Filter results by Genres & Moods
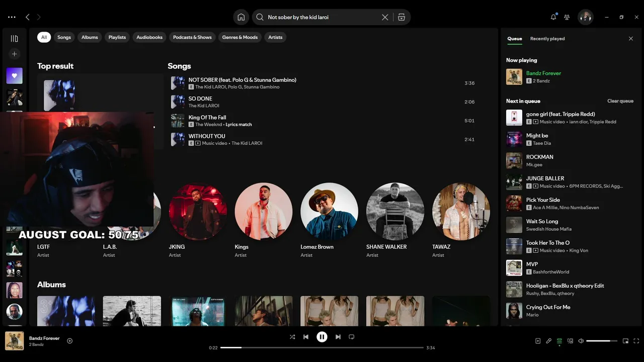This screenshot has height=362, width=644. [x=240, y=37]
